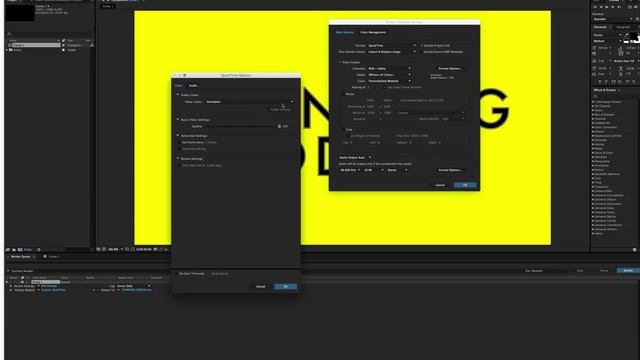Open Color dropdown showing Premultiplied

(389, 81)
